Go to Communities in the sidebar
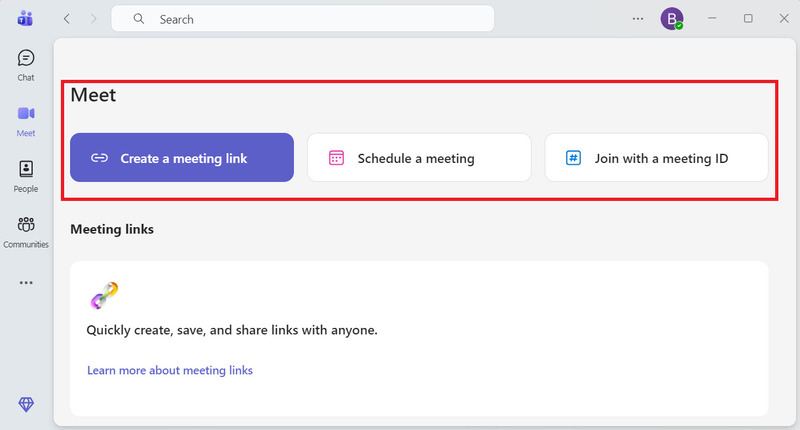The image size is (800, 430). [x=26, y=232]
